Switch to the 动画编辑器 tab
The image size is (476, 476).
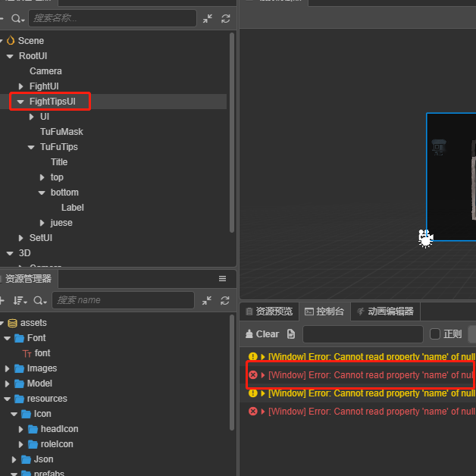(385, 312)
